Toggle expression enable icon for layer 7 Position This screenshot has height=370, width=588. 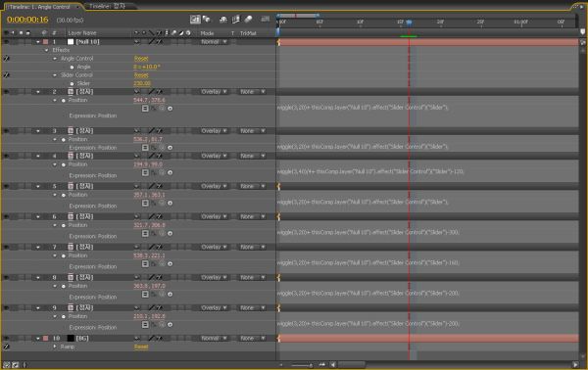[145, 263]
